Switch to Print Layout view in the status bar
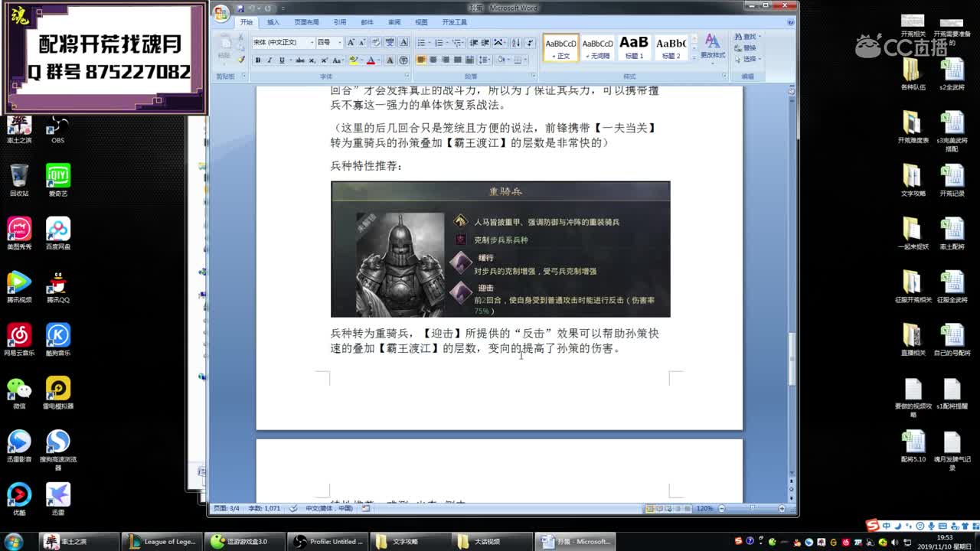Viewport: 980px width, 551px height. pyautogui.click(x=650, y=508)
